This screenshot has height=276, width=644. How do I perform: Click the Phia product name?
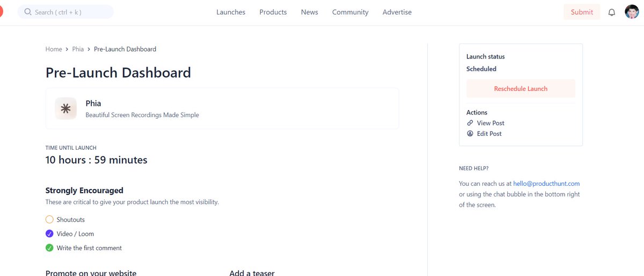[93, 103]
